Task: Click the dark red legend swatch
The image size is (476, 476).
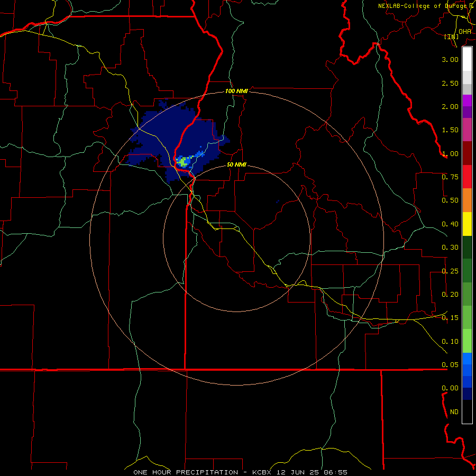Action: point(467,153)
